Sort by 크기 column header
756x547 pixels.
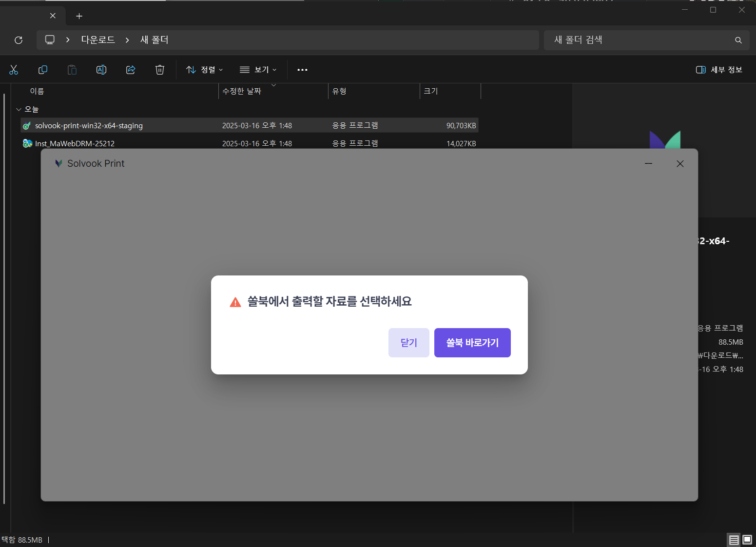431,91
